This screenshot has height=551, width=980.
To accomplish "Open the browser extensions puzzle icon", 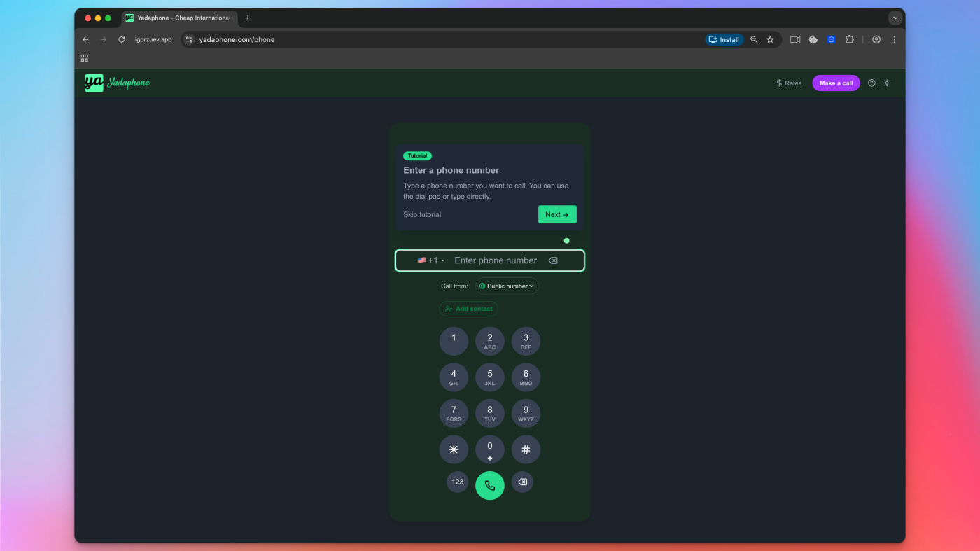I will click(x=849, y=40).
